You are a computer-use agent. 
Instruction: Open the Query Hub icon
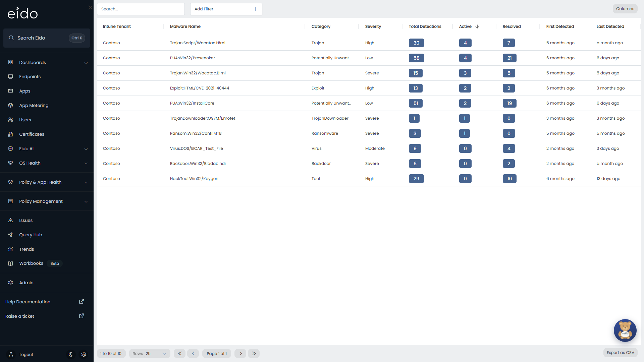tap(10, 235)
